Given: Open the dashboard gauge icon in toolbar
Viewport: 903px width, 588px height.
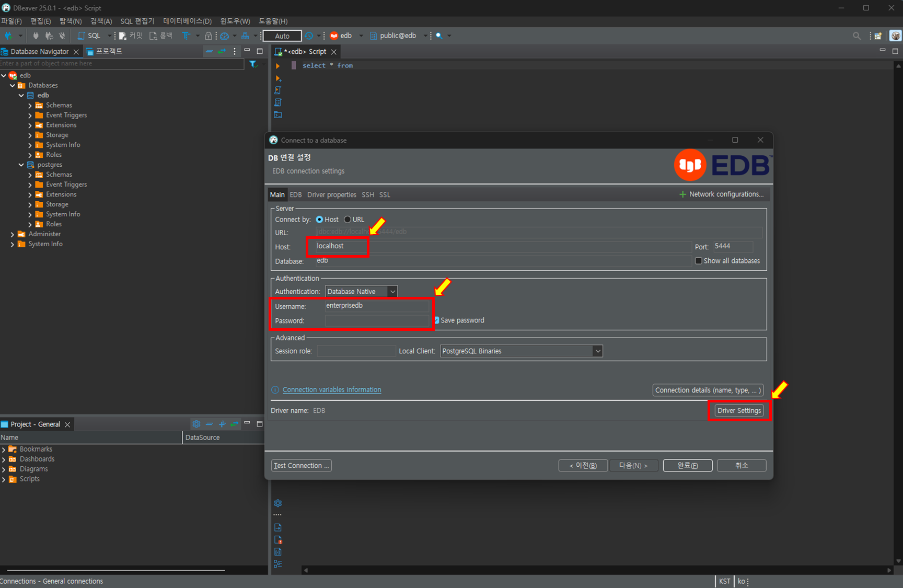Looking at the screenshot, I should (225, 36).
